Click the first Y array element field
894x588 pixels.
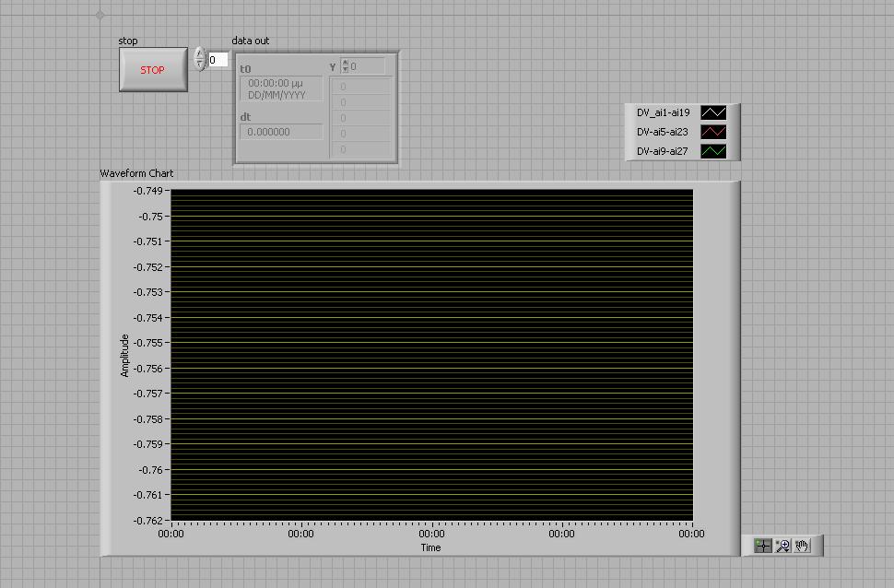pos(361,87)
